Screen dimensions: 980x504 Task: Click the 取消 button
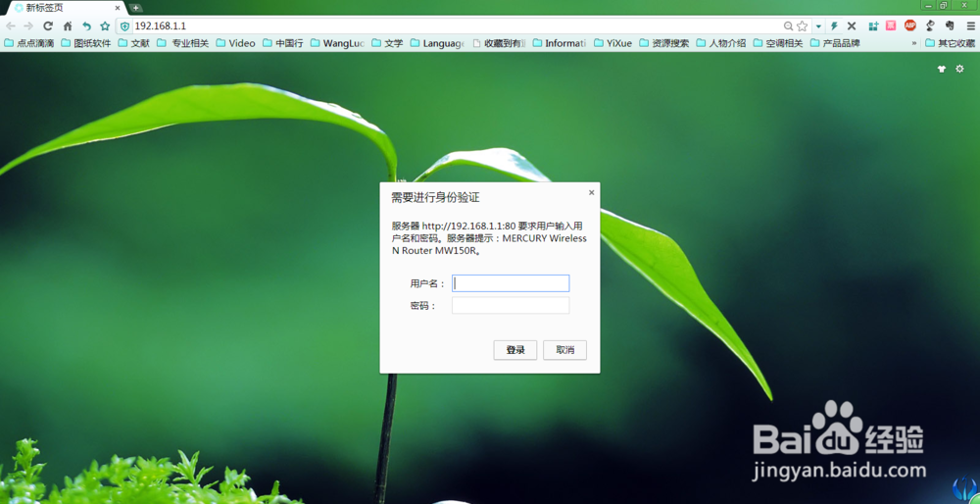[565, 350]
